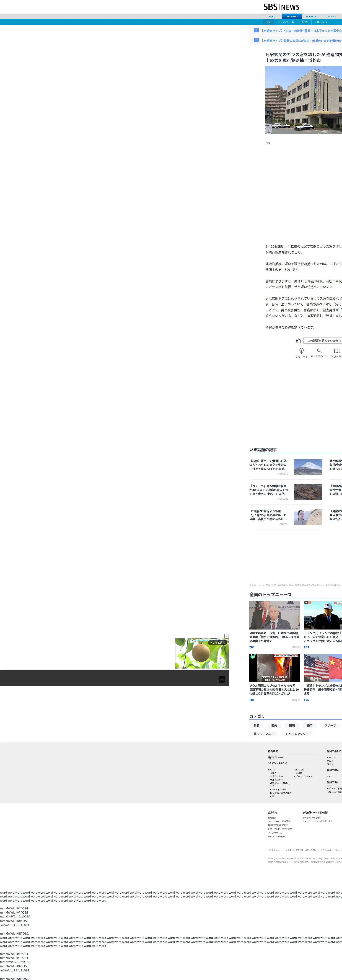The height and width of the screenshot is (980, 342).
Task: Open the Mt. Fuji thumbnail in trending articles
Action: [x=308, y=467]
